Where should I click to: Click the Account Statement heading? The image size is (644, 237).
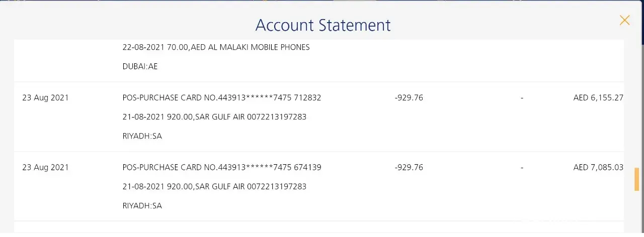pyautogui.click(x=323, y=25)
